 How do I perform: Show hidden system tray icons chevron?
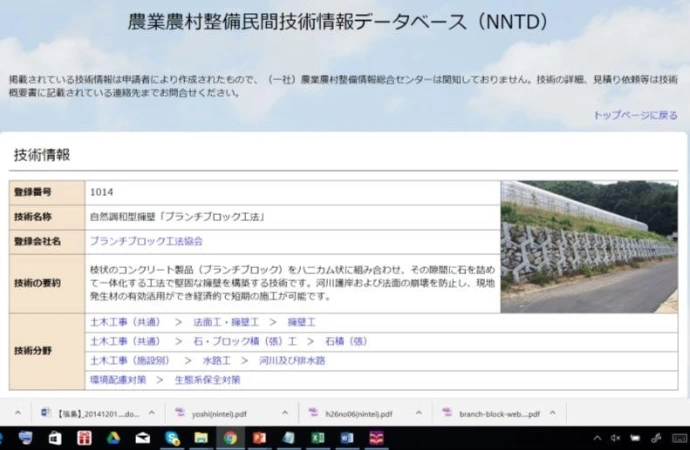tap(597, 438)
